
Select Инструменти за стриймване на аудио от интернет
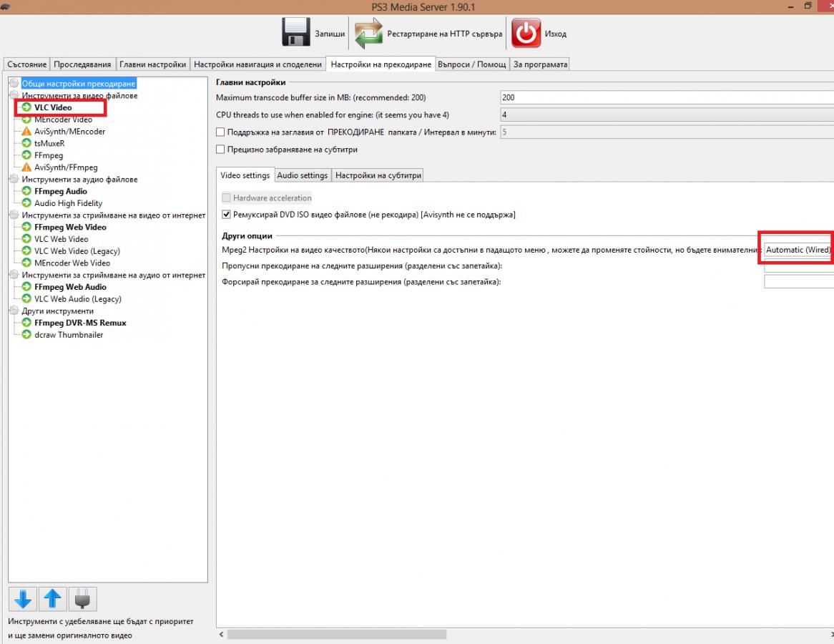113,275
